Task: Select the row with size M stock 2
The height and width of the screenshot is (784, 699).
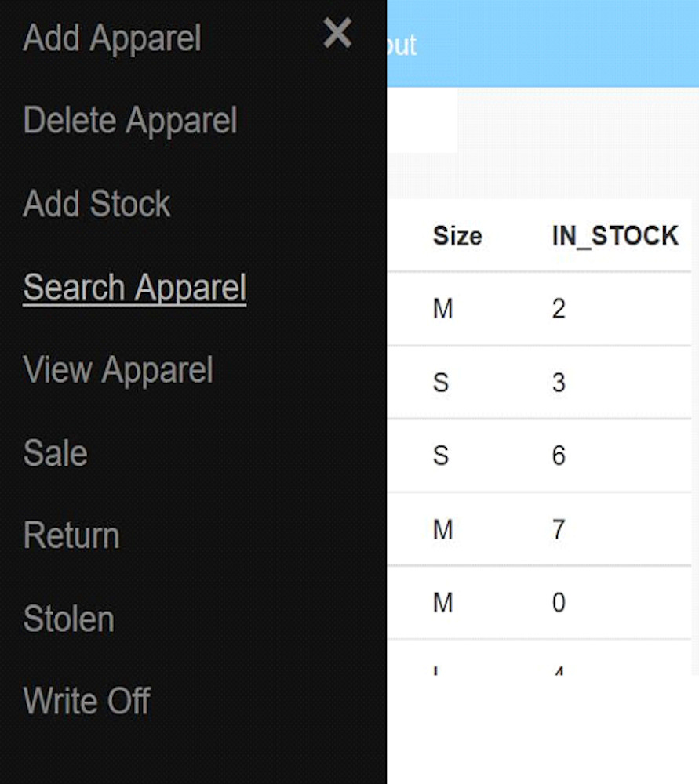Action: pyautogui.click(x=540, y=308)
